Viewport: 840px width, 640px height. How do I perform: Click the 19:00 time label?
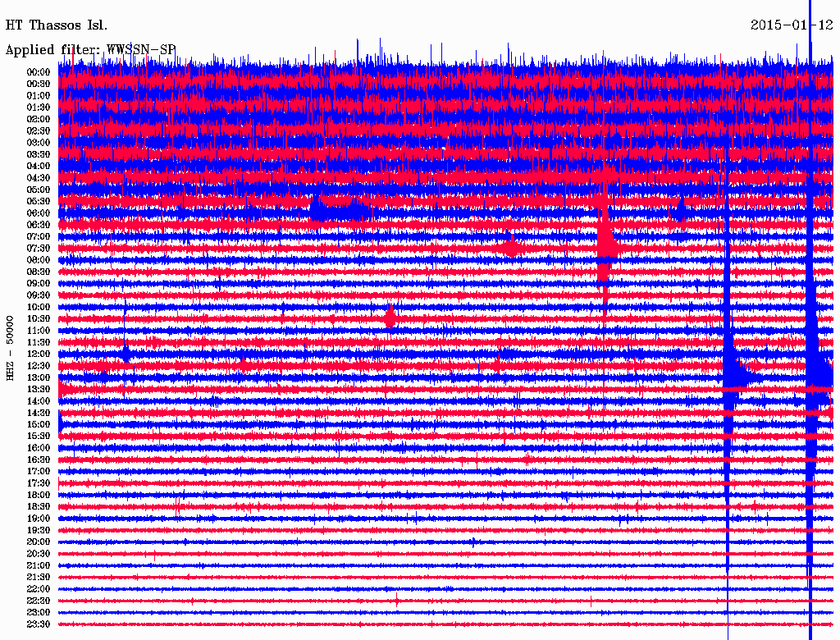[x=39, y=519]
